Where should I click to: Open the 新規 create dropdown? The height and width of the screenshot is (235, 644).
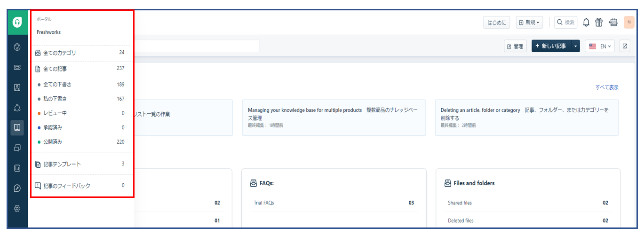(x=529, y=22)
